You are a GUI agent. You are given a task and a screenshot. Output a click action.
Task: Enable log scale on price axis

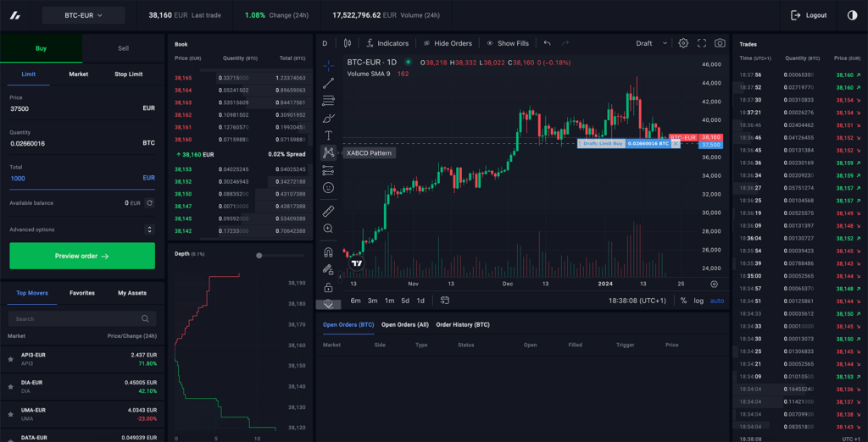[x=698, y=301]
